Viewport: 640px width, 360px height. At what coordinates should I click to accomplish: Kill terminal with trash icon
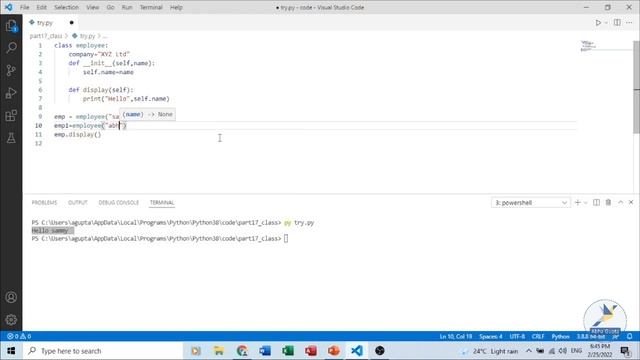pyautogui.click(x=608, y=202)
